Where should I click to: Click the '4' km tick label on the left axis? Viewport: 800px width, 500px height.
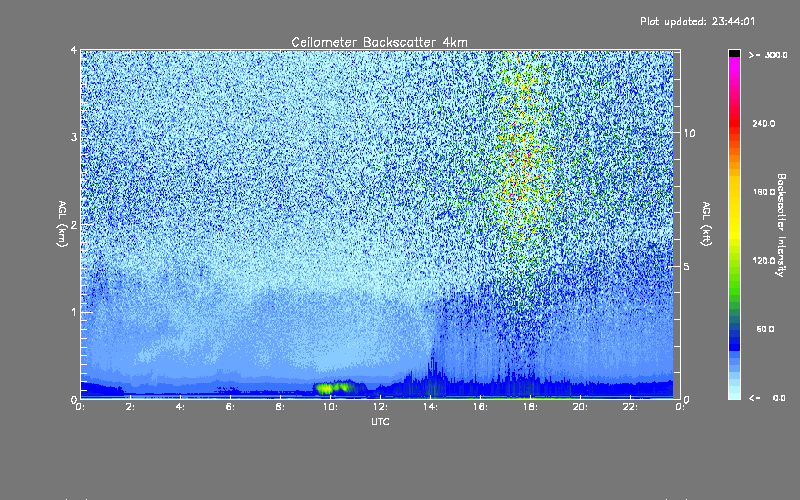click(x=74, y=50)
